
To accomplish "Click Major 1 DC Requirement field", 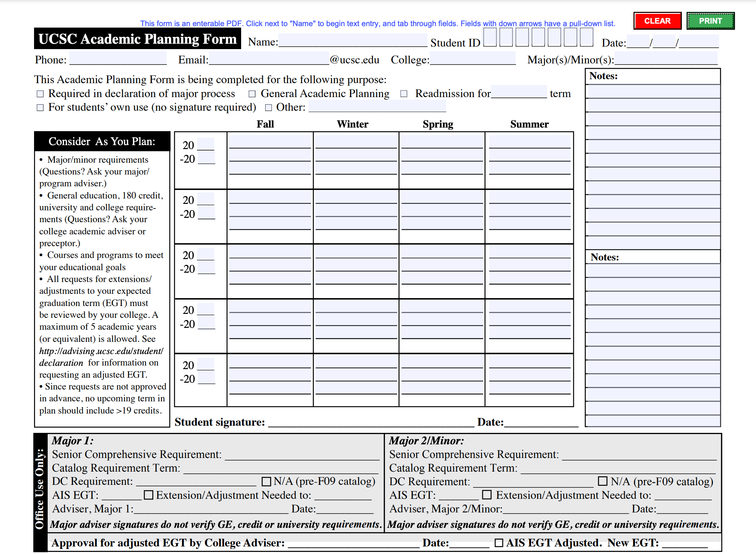I will click(x=196, y=481).
